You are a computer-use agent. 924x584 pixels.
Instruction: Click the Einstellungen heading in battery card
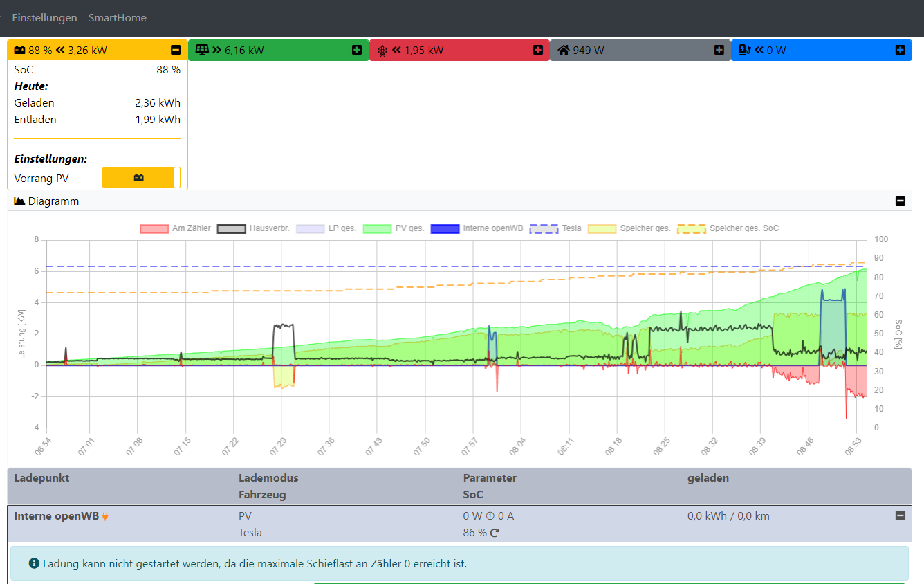[50, 158]
